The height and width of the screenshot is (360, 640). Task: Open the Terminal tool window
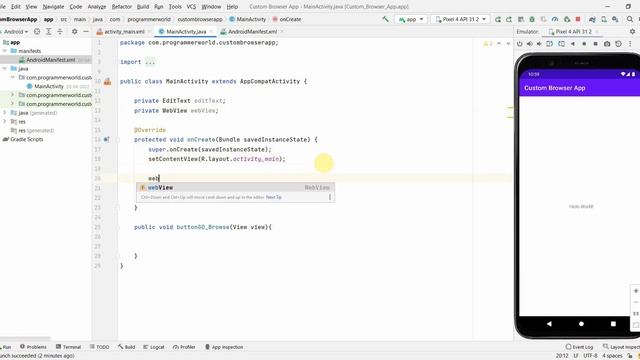69,347
